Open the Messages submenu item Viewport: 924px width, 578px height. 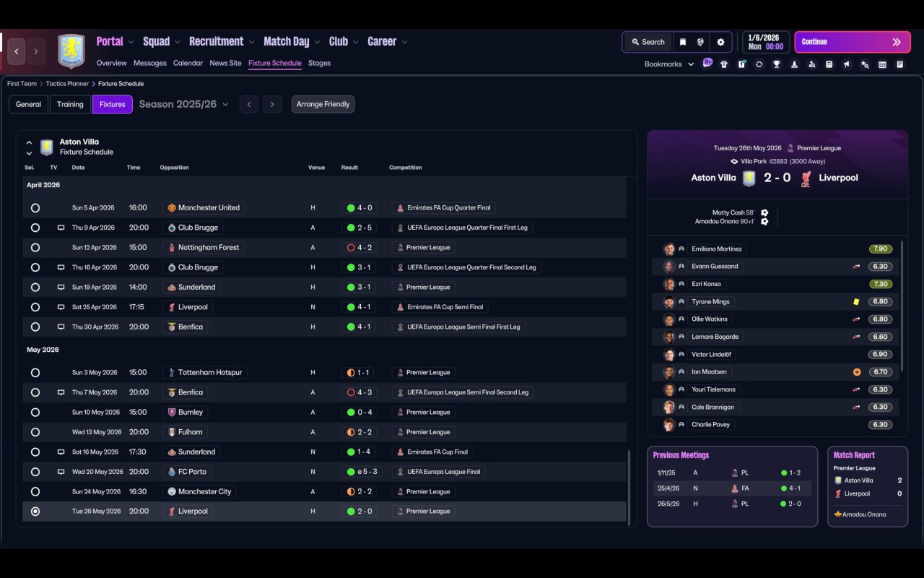click(150, 63)
